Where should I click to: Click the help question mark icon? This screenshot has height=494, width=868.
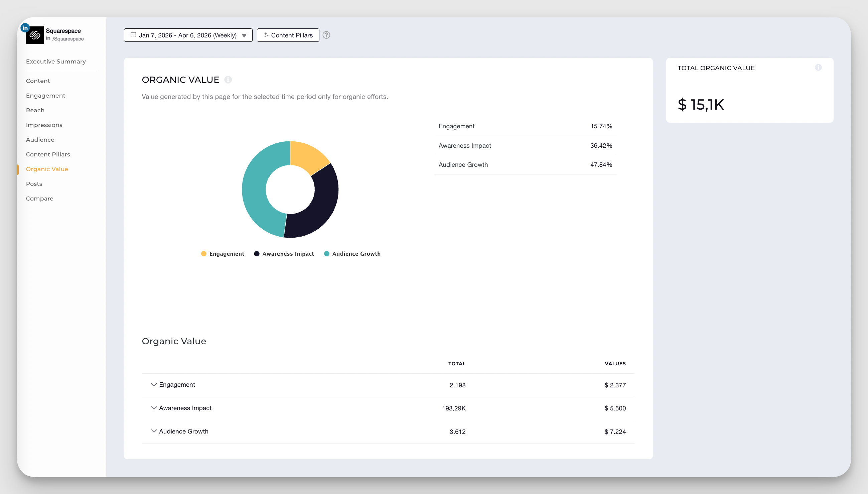click(x=326, y=35)
